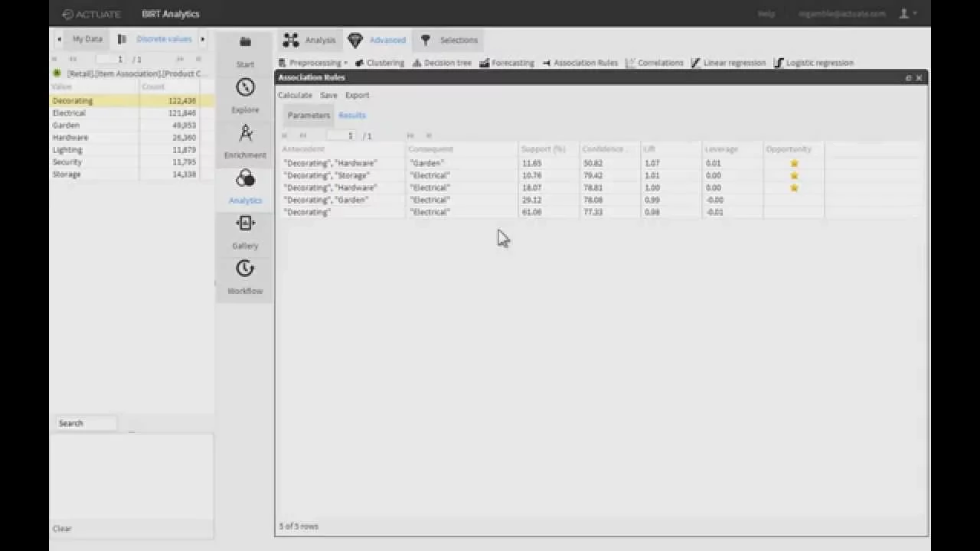Viewport: 980px width, 551px height.
Task: Click the Logistic regression tool icon
Action: 779,63
